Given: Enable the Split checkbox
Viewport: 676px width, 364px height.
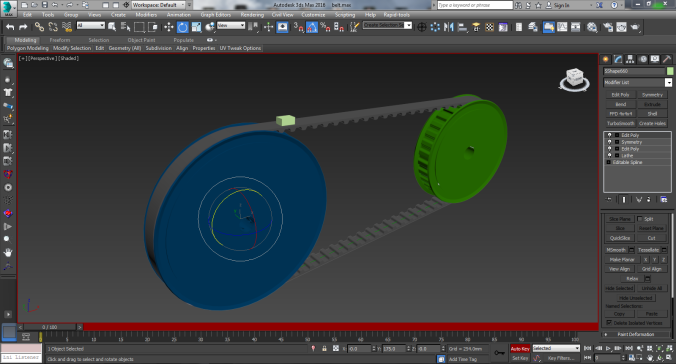Looking at the screenshot, I should pyautogui.click(x=640, y=219).
